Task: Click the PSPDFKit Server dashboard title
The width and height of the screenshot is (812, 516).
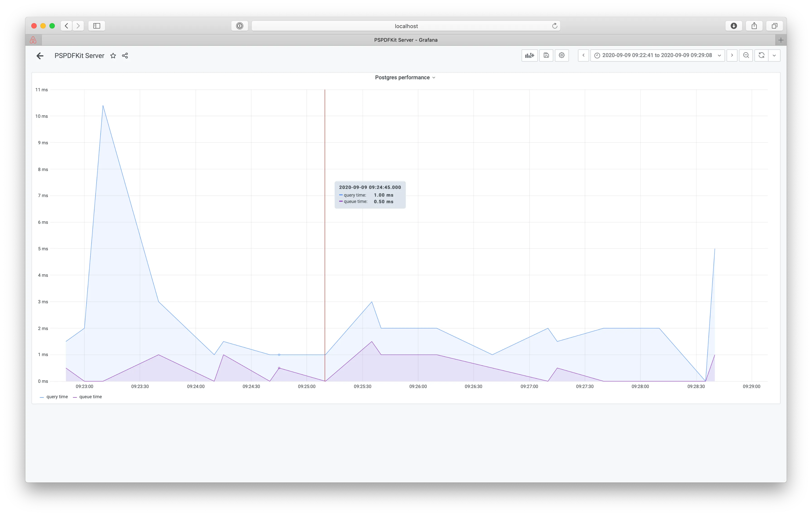Action: [x=79, y=56]
